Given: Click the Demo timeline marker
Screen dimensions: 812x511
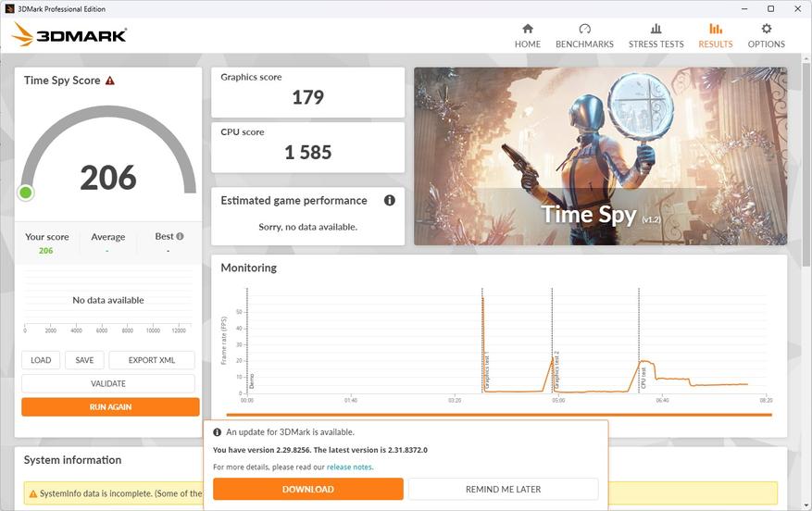Looking at the screenshot, I should point(252,381).
